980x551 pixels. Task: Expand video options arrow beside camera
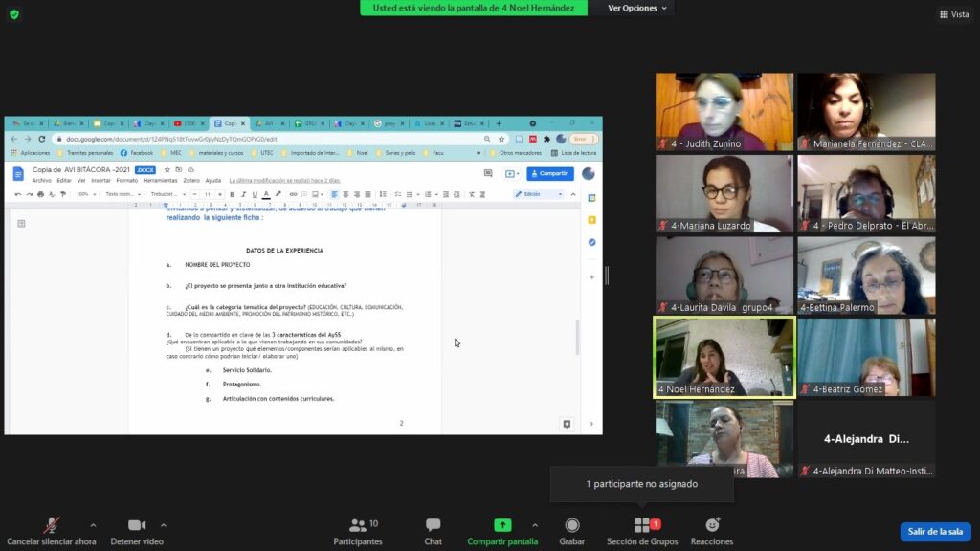pos(163,525)
